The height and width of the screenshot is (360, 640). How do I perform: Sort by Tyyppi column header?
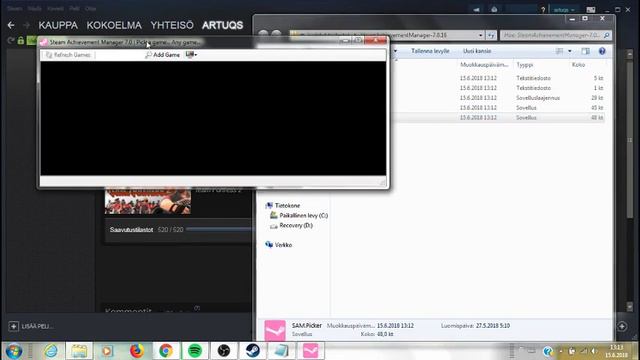tap(524, 64)
